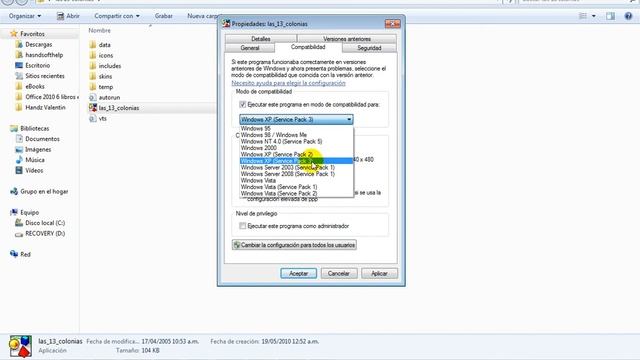The height and width of the screenshot is (360, 640).
Task: Select eBooks folder in sidebar
Action: pos(35,87)
